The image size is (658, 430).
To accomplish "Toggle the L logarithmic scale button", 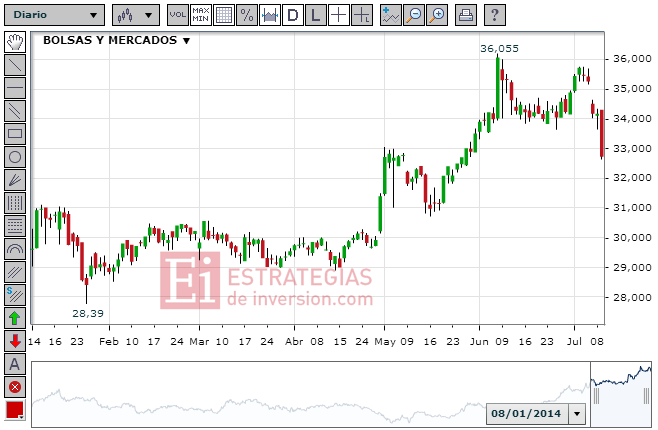I will [x=316, y=16].
